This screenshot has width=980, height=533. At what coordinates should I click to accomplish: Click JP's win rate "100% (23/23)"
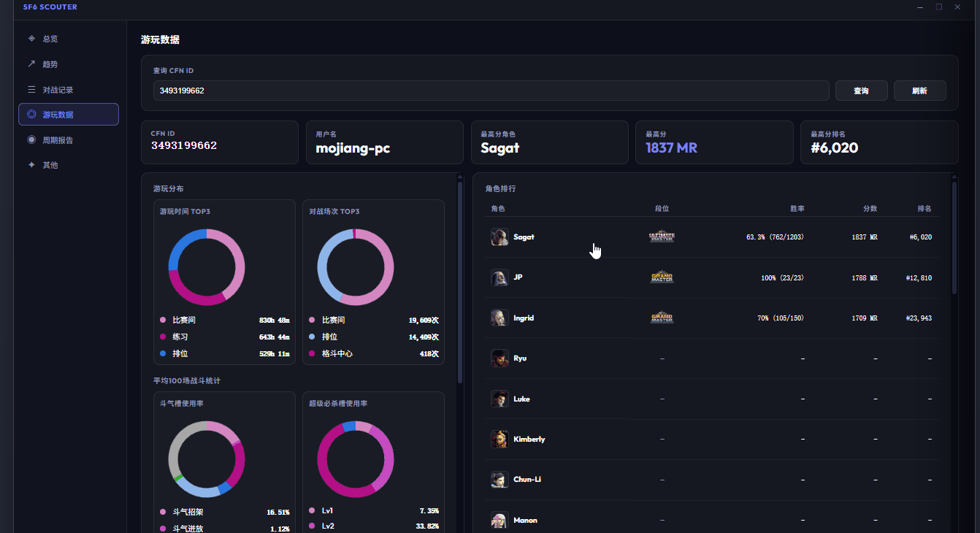click(782, 278)
